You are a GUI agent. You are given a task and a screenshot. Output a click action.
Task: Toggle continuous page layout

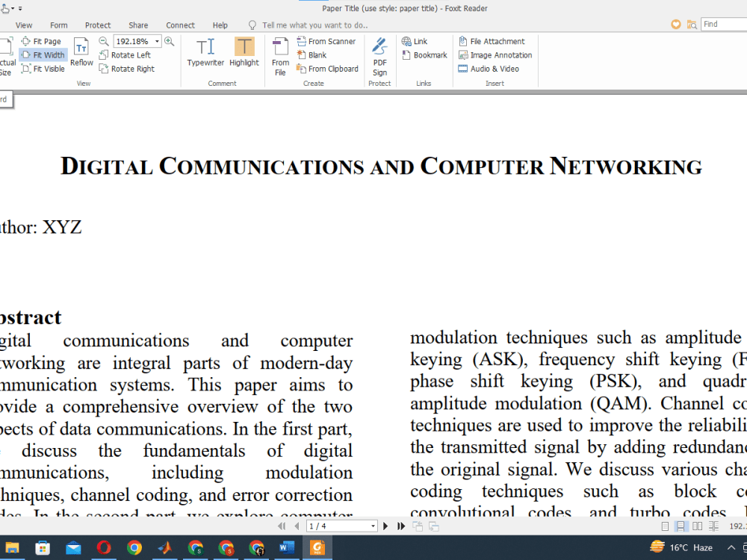(x=681, y=526)
